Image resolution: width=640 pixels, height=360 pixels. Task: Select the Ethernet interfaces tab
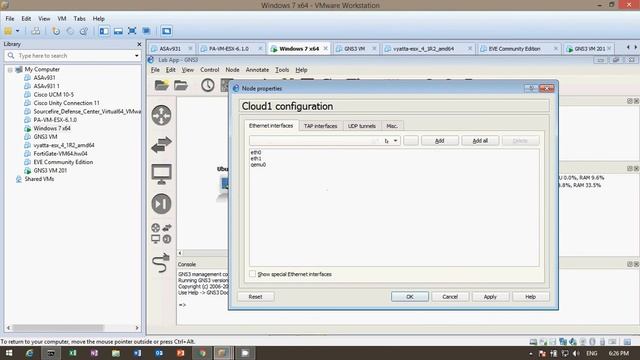point(271,126)
